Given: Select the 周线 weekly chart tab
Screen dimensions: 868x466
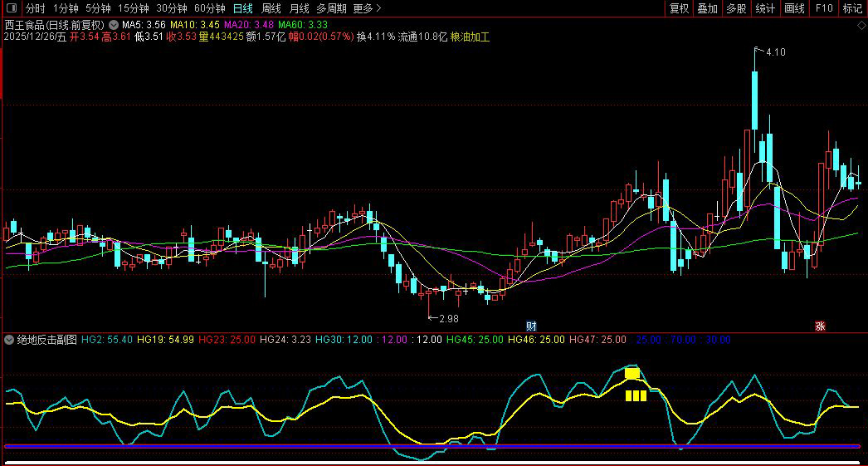Looking at the screenshot, I should 271,8.
